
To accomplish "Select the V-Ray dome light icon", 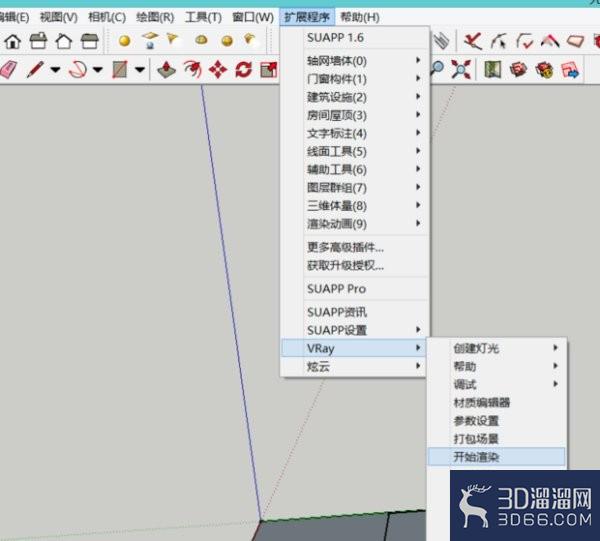I will pos(201,40).
